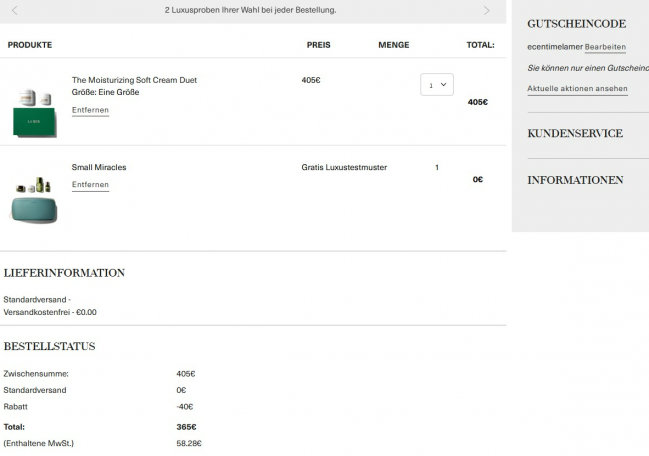Click Bearbeiten to edit the coupon code

coord(605,47)
